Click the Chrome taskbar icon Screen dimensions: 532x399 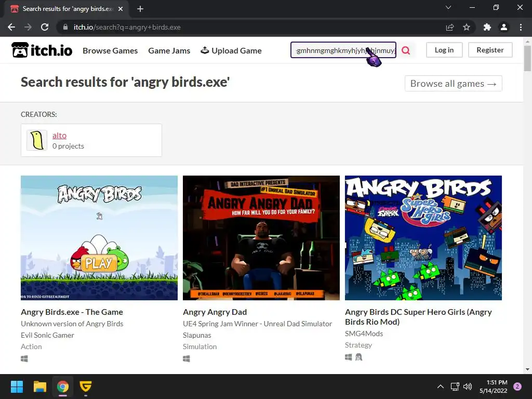click(x=63, y=387)
